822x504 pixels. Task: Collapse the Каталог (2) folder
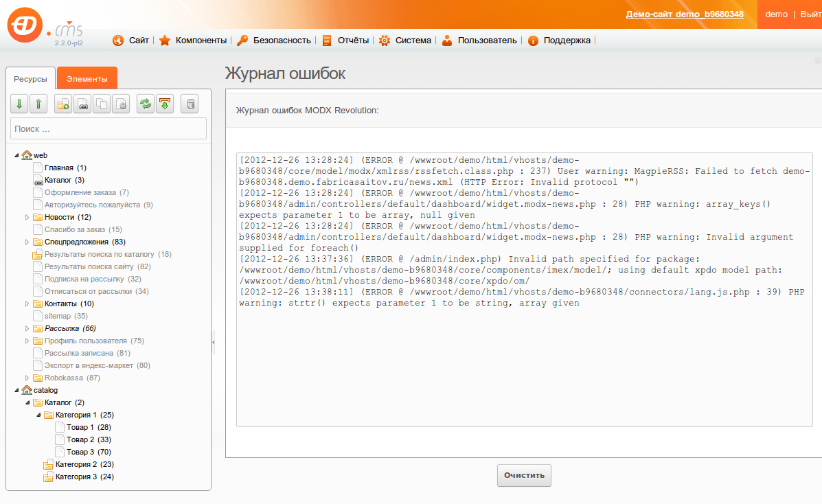[x=27, y=403]
